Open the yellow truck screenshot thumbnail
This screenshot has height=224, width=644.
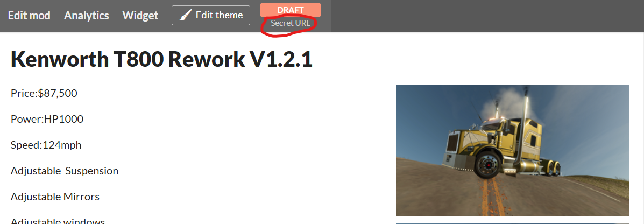click(x=513, y=150)
